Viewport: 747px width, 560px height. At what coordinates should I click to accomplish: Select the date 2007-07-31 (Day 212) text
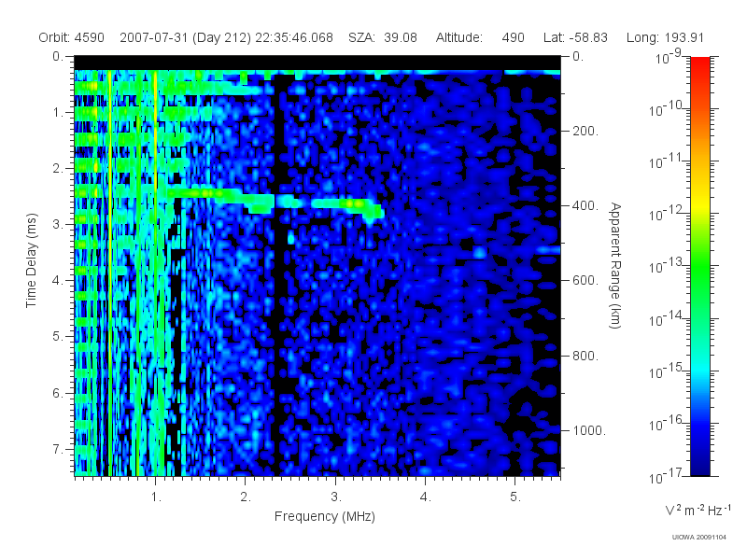pos(185,37)
